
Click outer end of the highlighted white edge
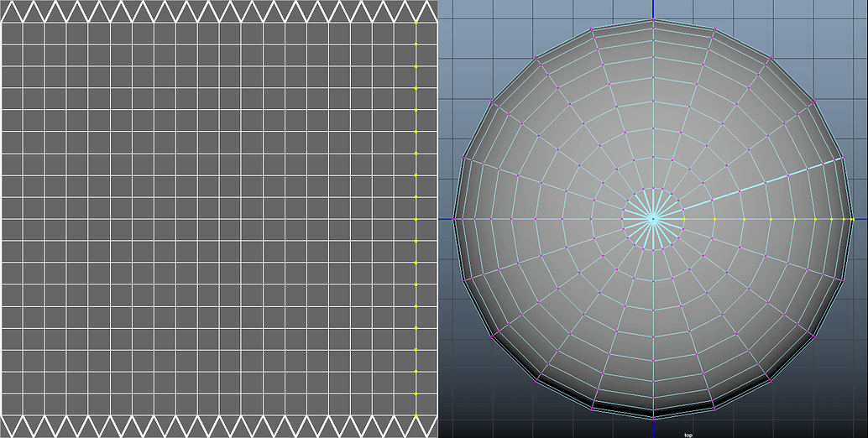click(841, 157)
